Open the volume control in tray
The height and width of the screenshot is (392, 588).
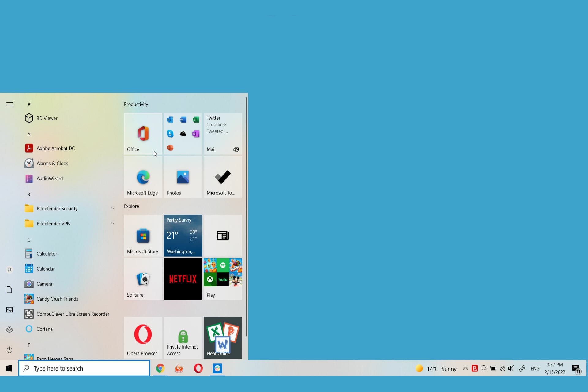coord(511,368)
